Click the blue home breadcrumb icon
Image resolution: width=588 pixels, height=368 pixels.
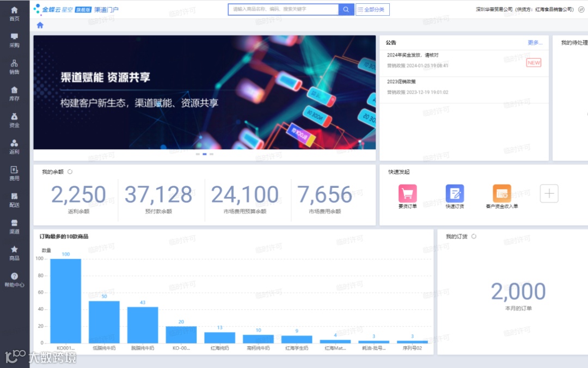[x=40, y=25]
